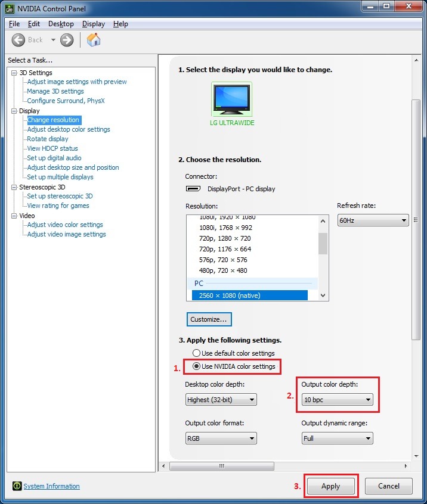Image resolution: width=427 pixels, height=504 pixels.
Task: Select the LG ULTRAWIDE monitor icon
Action: tap(231, 99)
